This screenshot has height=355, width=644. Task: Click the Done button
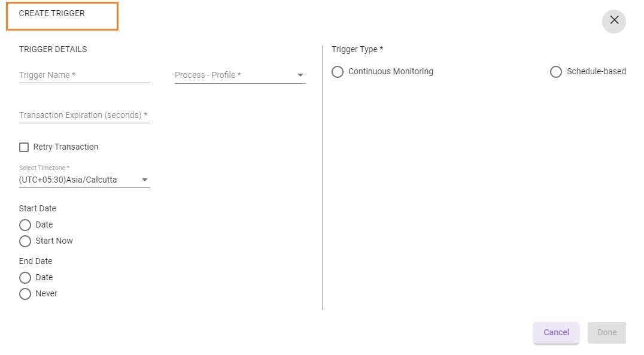(607, 332)
